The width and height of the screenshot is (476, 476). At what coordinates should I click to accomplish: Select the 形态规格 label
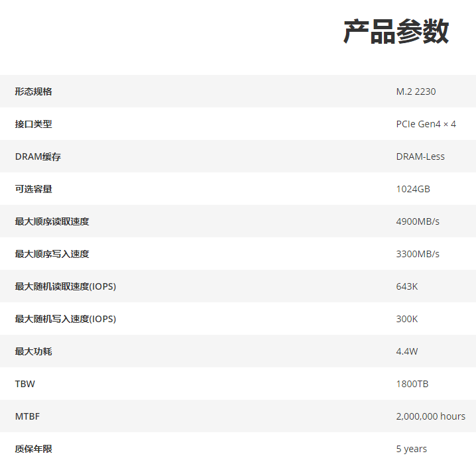tap(33, 91)
